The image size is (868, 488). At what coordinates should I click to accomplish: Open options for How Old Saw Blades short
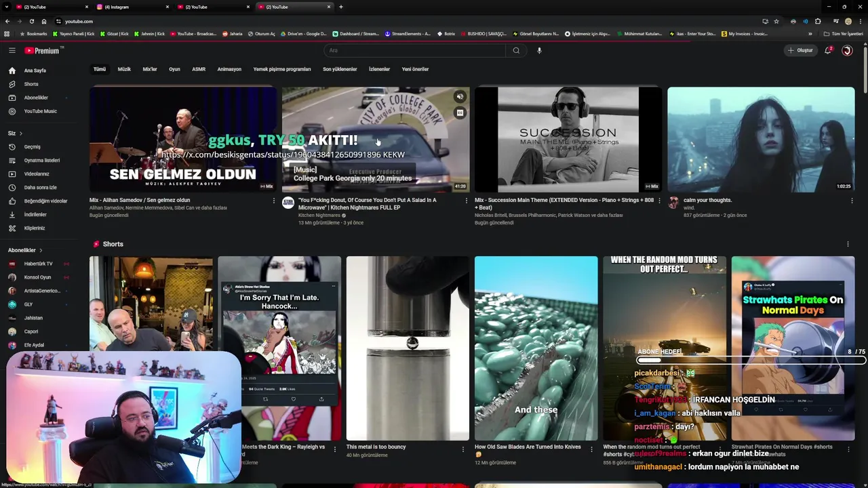pyautogui.click(x=591, y=449)
